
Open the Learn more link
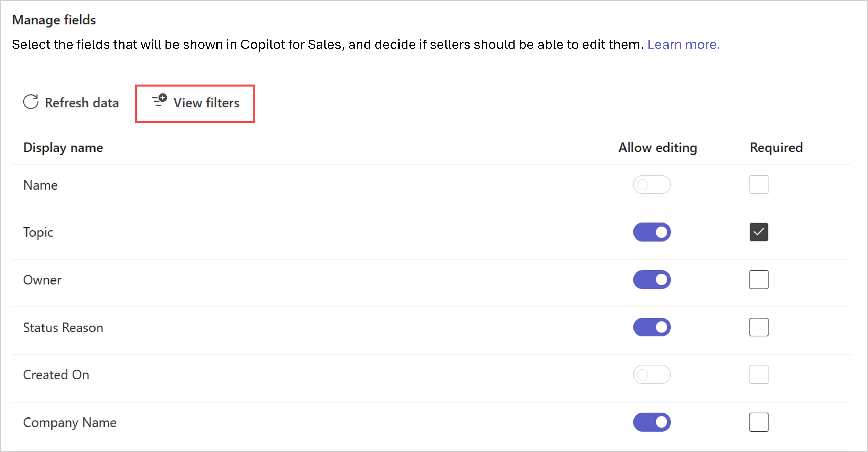(x=683, y=44)
